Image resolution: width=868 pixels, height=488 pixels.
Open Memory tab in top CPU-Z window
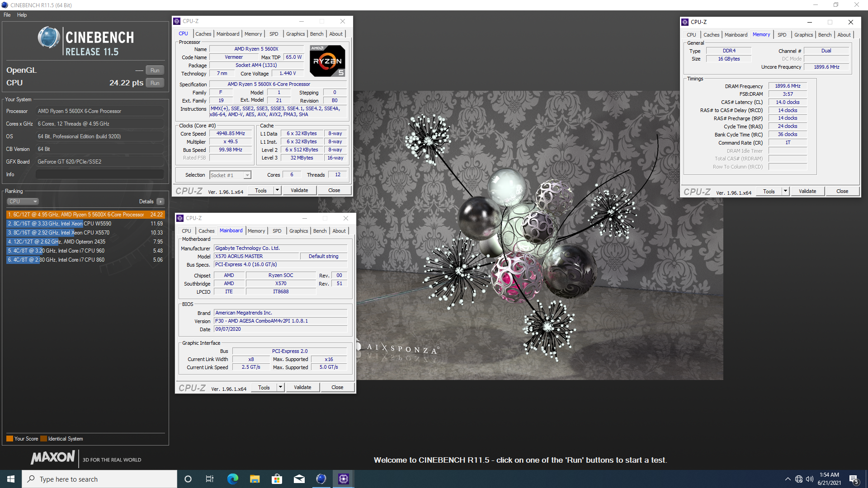253,34
